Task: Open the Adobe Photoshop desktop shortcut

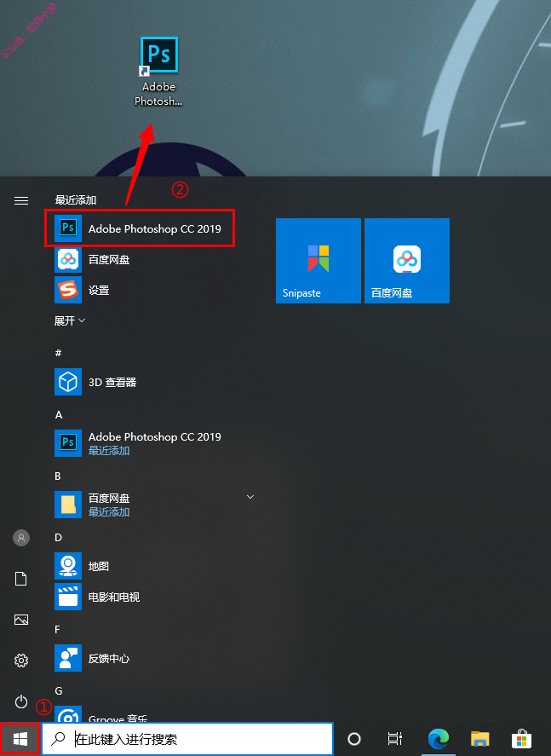Action: [x=158, y=72]
